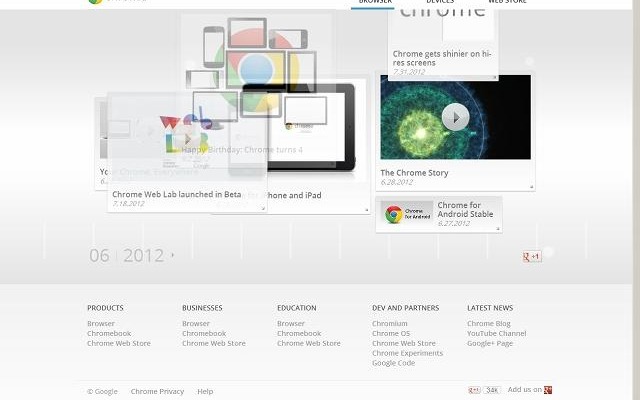The width and height of the screenshot is (640, 400).
Task: Open Chrome Web Store under DEV AND PARTNERS
Action: (404, 343)
